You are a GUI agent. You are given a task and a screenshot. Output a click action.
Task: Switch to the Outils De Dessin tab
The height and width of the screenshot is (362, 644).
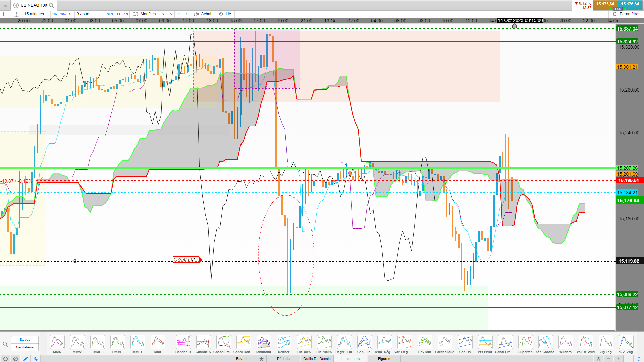(x=317, y=359)
